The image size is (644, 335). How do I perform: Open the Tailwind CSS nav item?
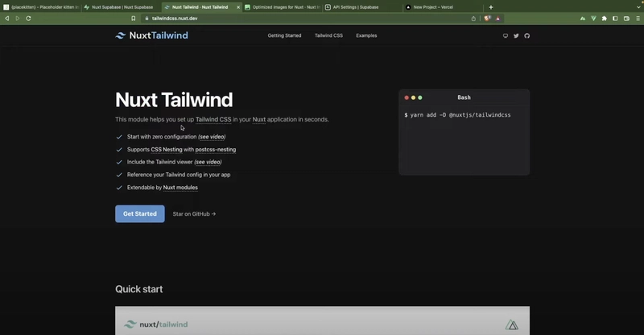328,35
